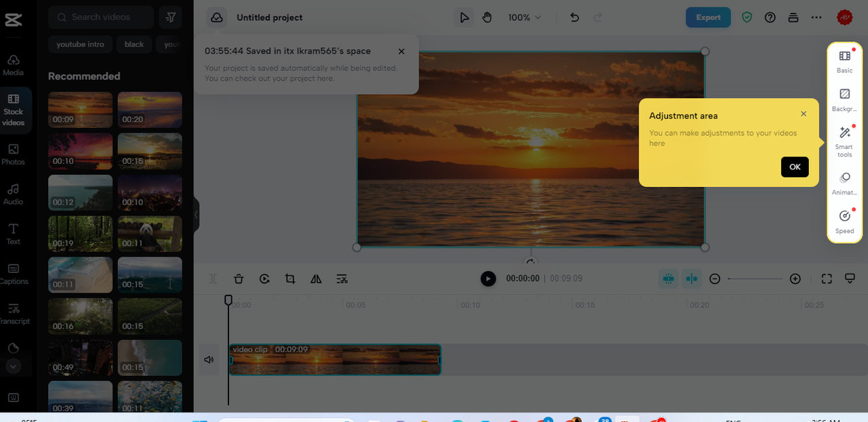
Task: Click the timeline zoom slider
Action: [755, 278]
